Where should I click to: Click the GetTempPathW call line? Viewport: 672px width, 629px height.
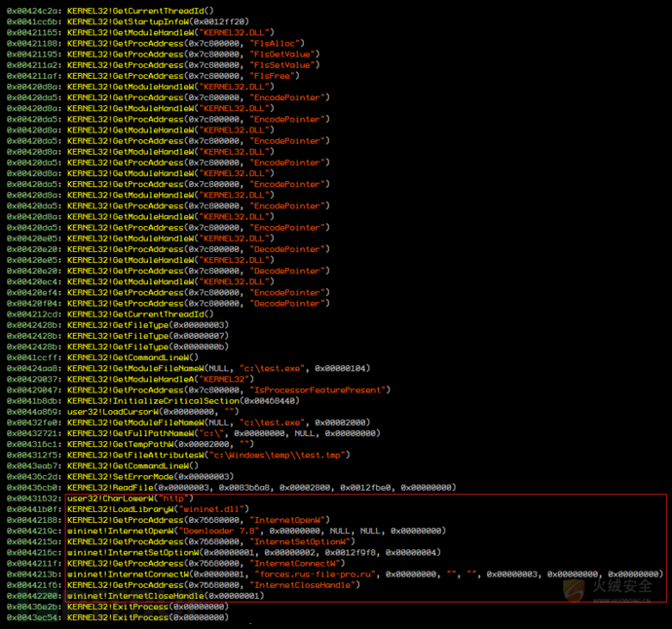coord(131,444)
